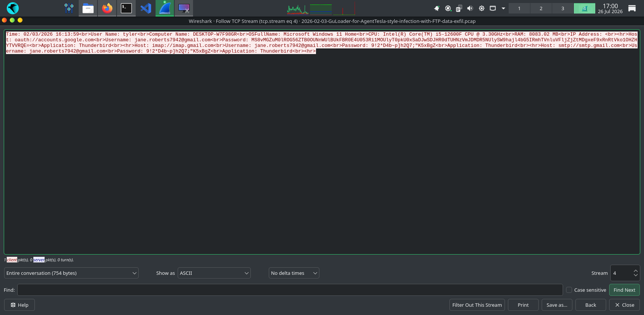The width and height of the screenshot is (644, 315).
Task: Open the terminal emulator icon
Action: (126, 8)
